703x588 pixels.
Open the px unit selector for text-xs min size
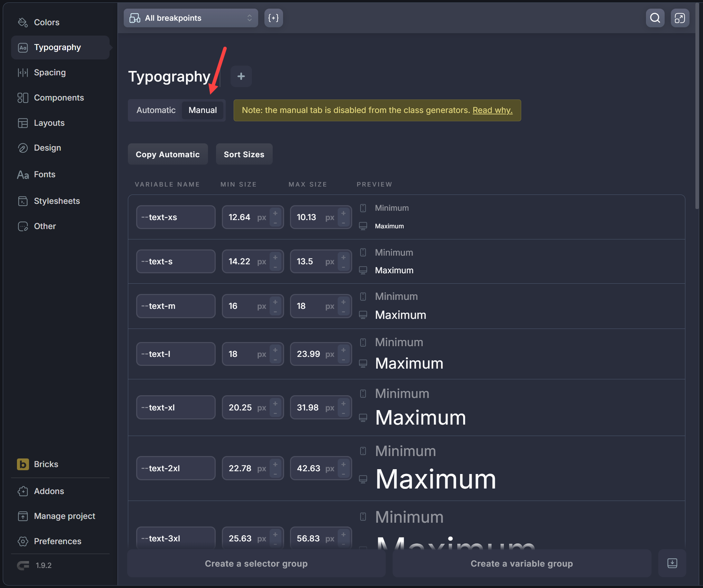point(262,217)
